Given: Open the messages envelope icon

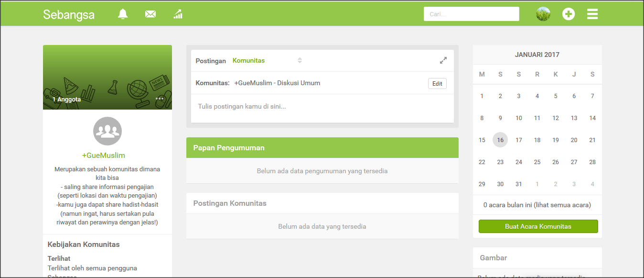Looking at the screenshot, I should (150, 14).
